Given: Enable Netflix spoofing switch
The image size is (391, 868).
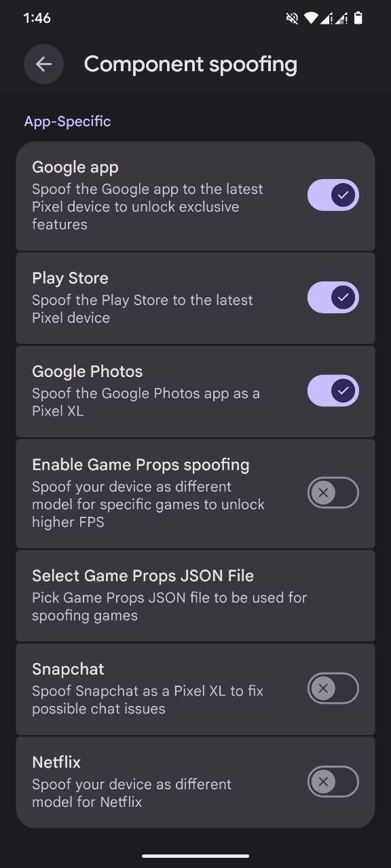Looking at the screenshot, I should [333, 781].
